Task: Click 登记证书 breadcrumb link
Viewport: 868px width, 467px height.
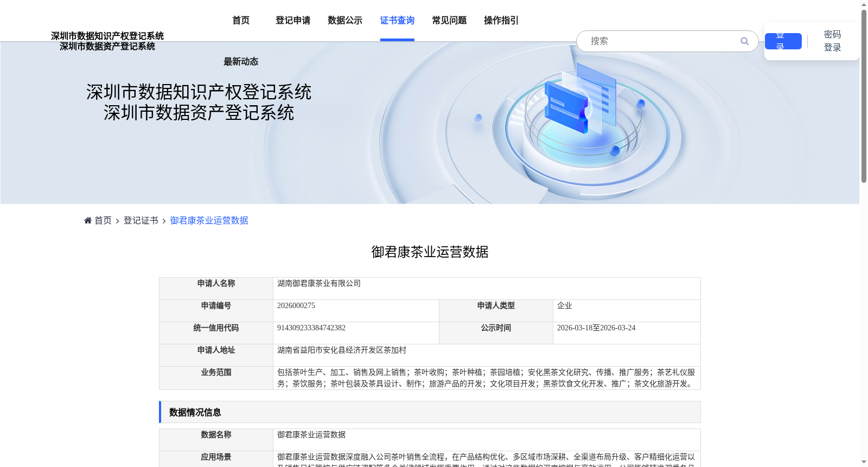Action: click(x=141, y=220)
